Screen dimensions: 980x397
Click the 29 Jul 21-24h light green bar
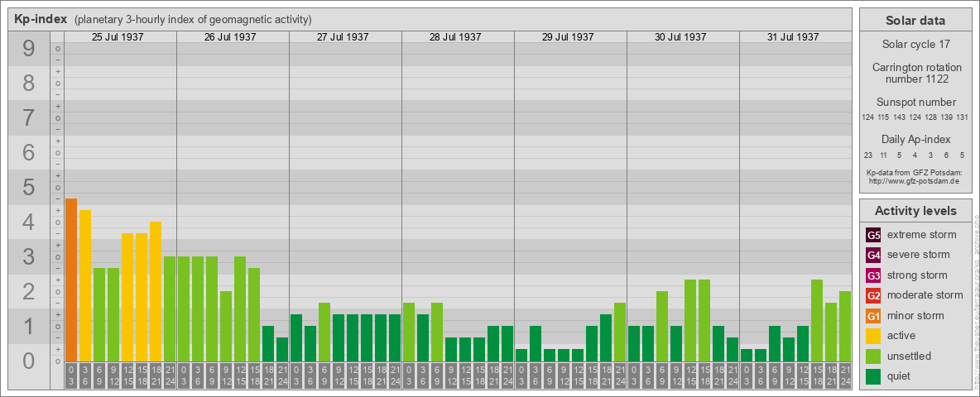coord(620,332)
